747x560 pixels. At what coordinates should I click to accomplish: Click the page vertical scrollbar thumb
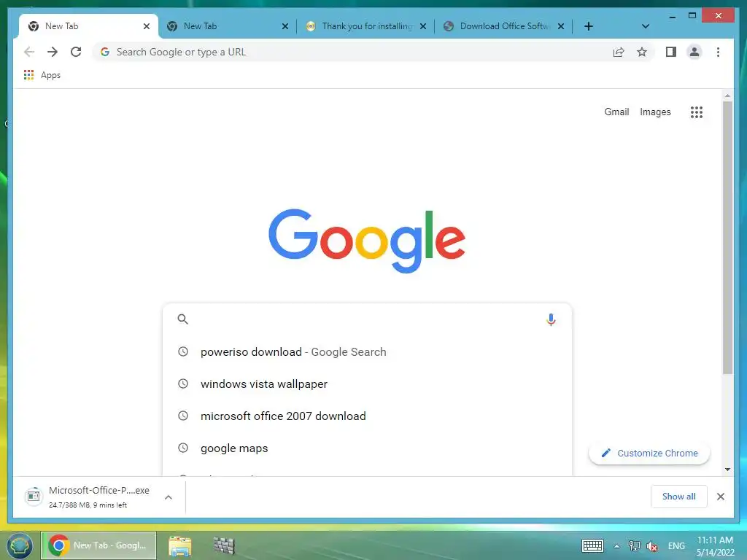(727, 237)
